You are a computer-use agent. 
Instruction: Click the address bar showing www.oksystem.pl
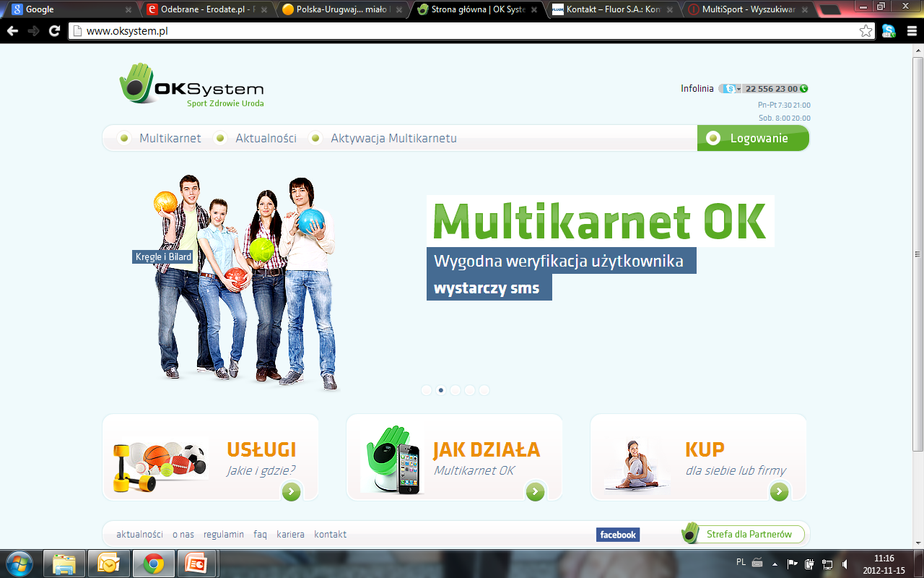pyautogui.click(x=471, y=31)
